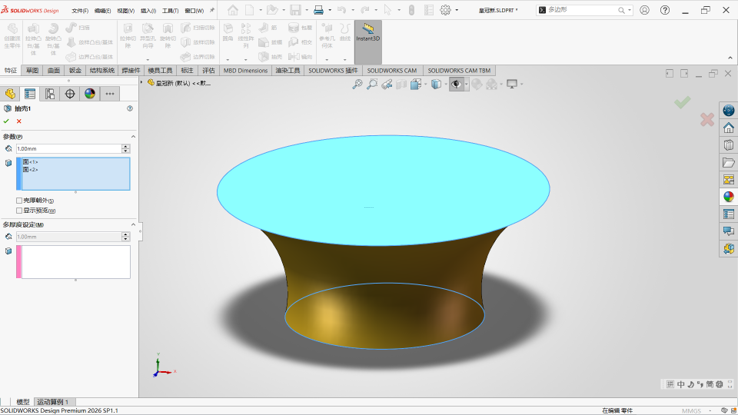Switch to the 草图 sketch tab
Screen dimensions: 738x415
(32, 71)
